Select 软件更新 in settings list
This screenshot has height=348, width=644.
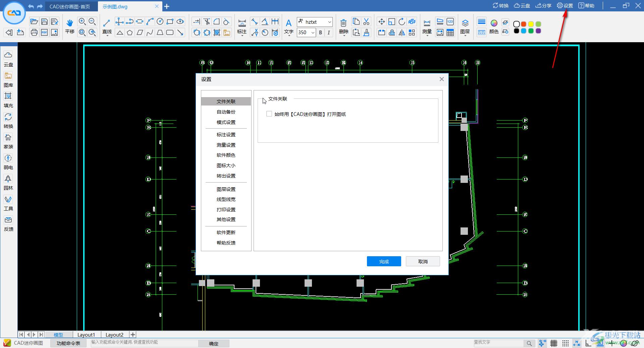coord(226,232)
